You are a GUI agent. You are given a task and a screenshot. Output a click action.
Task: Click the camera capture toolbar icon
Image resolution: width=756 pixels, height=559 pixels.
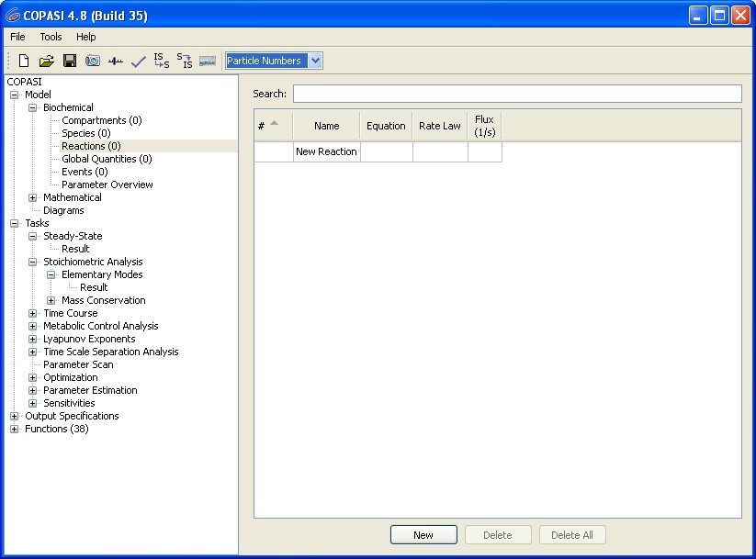(x=93, y=61)
